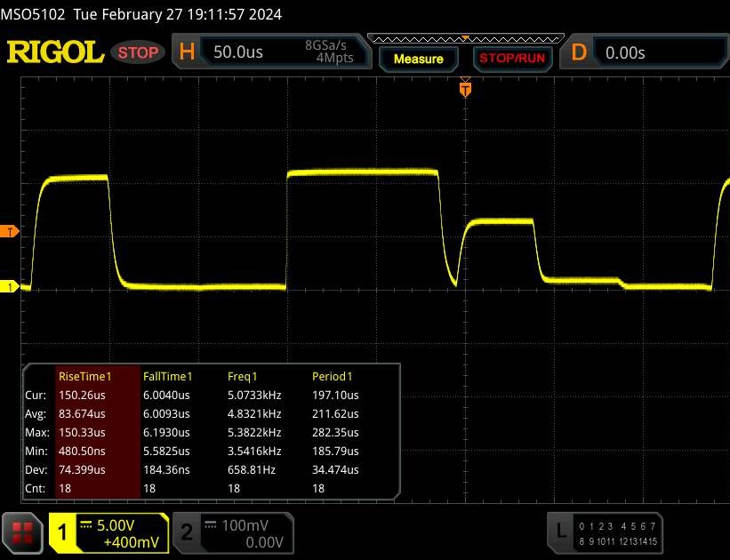Click Freq1 max value 5.3822kHz

click(x=254, y=432)
